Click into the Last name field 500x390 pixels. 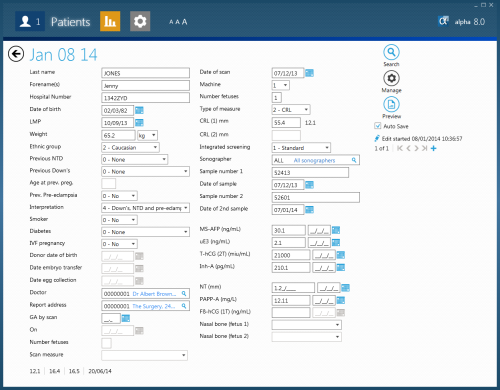point(145,73)
